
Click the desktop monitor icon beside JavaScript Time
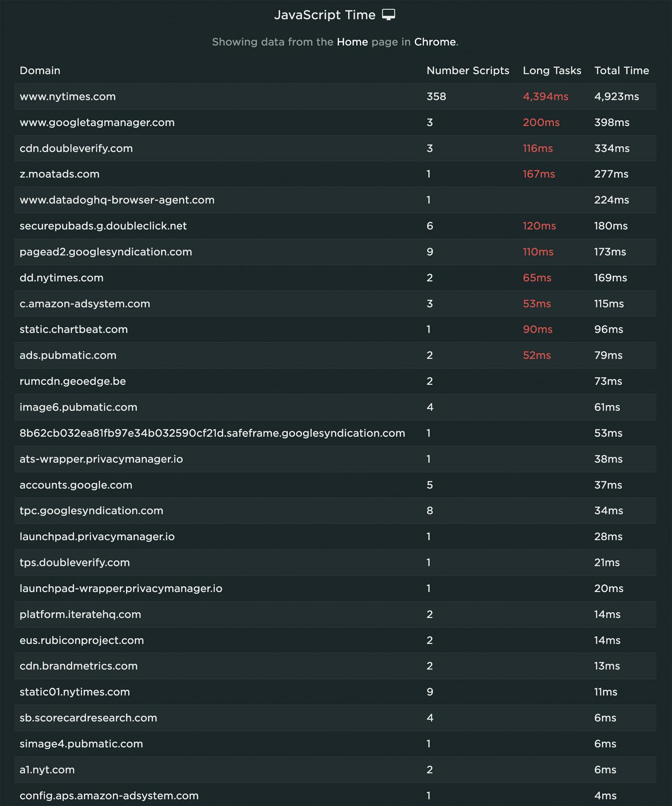(388, 15)
